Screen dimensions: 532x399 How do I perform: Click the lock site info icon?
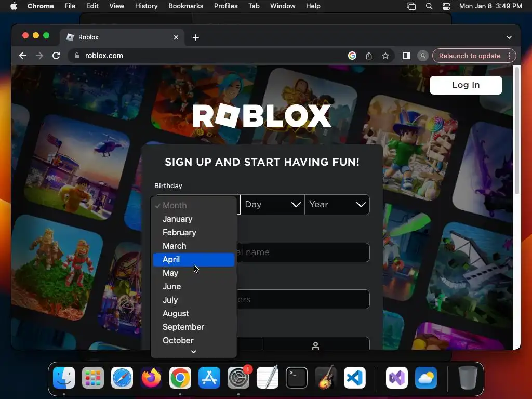pyautogui.click(x=77, y=56)
